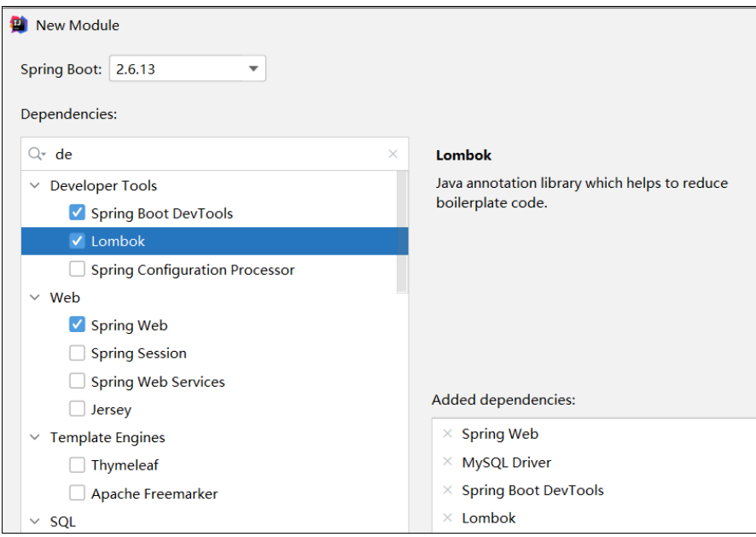Open the Spring Boot version dropdown
This screenshot has height=537, width=756.
click(253, 69)
